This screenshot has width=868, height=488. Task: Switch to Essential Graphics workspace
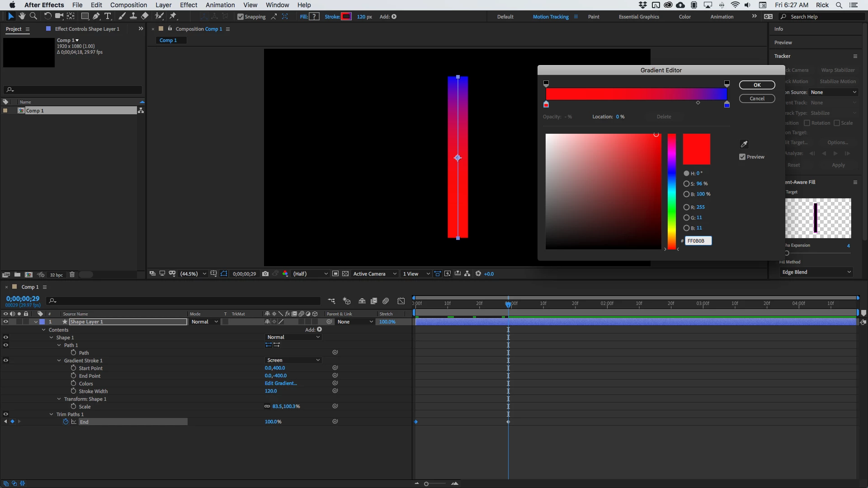pos(639,17)
